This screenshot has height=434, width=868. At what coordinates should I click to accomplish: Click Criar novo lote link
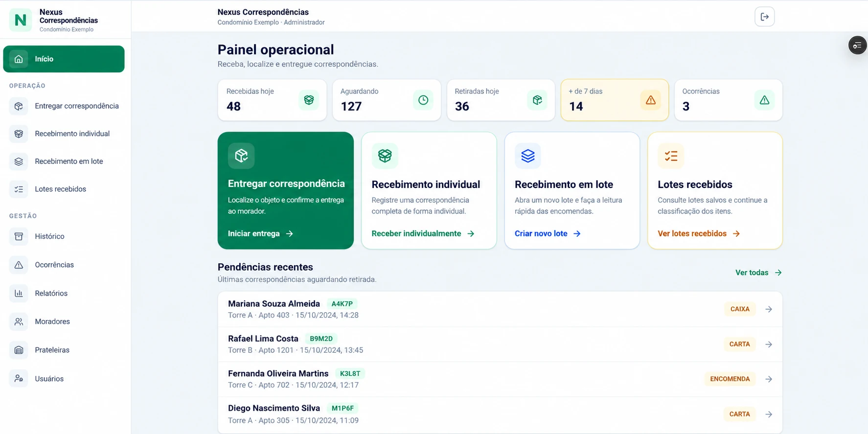click(x=548, y=233)
